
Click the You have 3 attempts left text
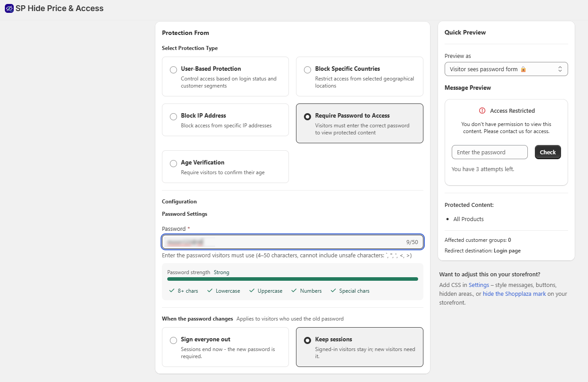pos(483,169)
